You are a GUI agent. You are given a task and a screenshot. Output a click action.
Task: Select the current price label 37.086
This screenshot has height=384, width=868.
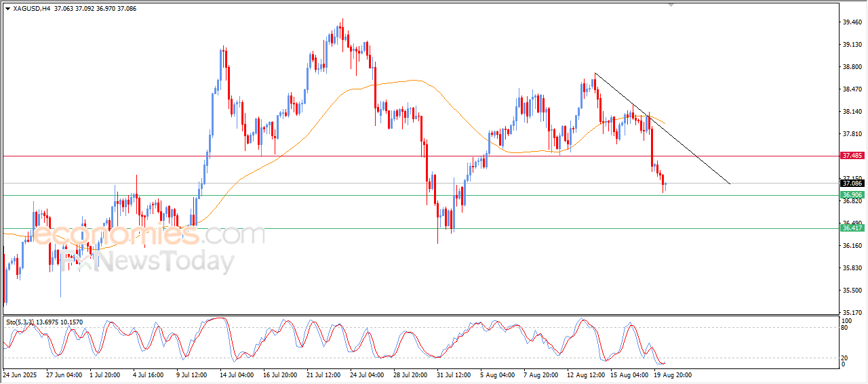852,183
